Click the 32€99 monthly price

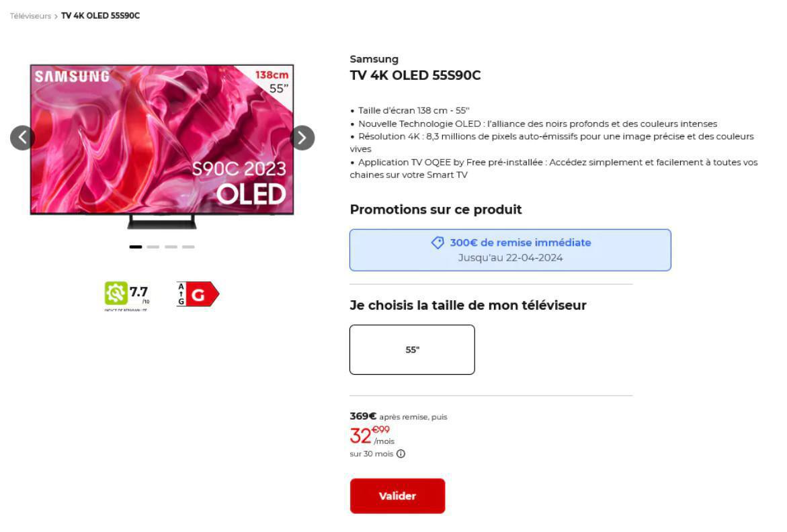[369, 435]
